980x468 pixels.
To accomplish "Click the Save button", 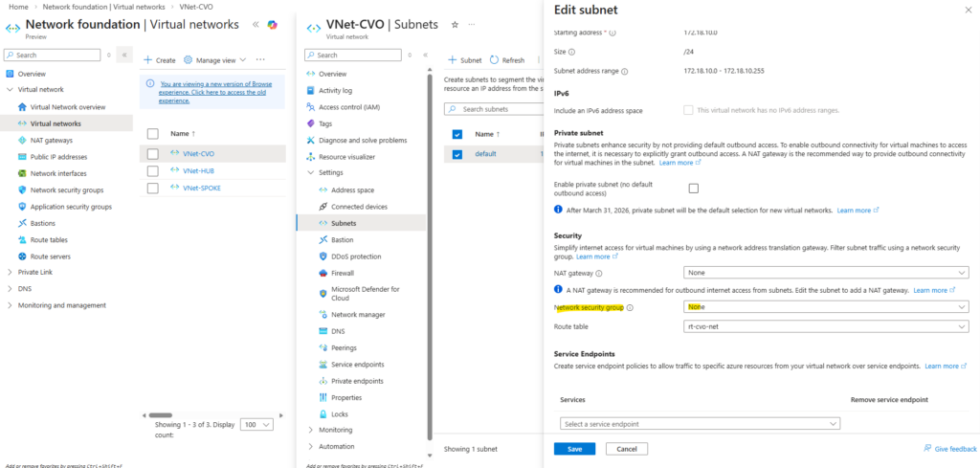I will [574, 449].
